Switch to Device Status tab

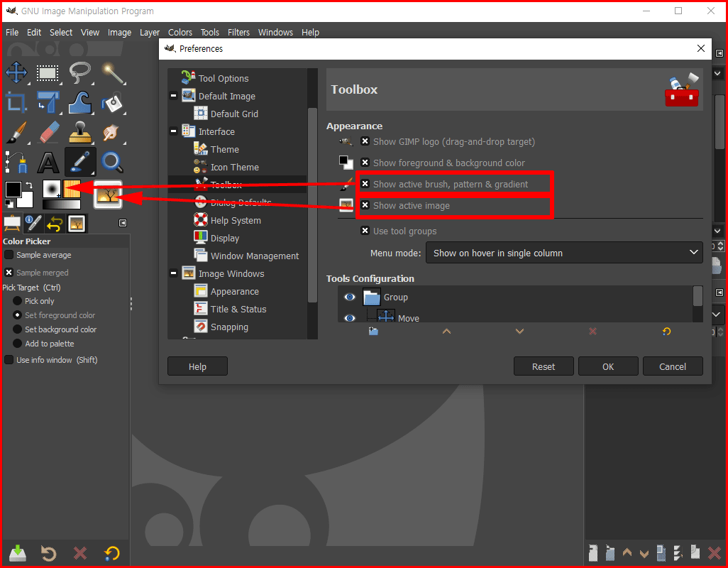click(x=33, y=224)
